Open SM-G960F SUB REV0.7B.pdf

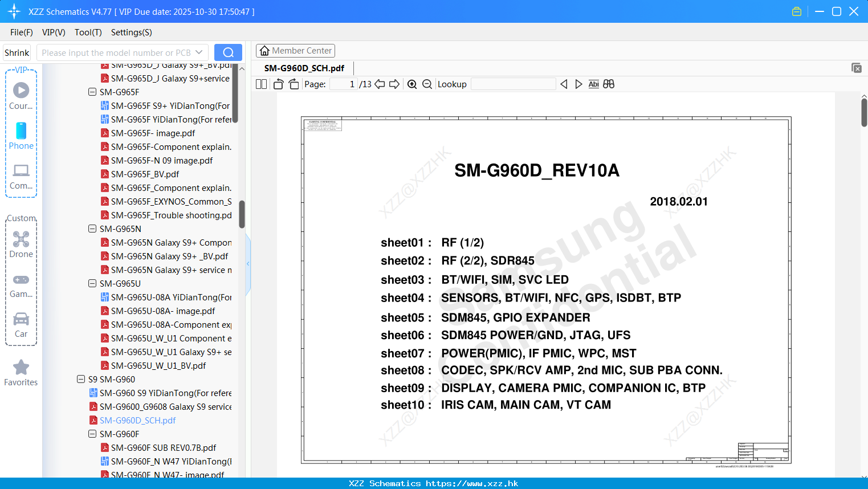(158, 447)
